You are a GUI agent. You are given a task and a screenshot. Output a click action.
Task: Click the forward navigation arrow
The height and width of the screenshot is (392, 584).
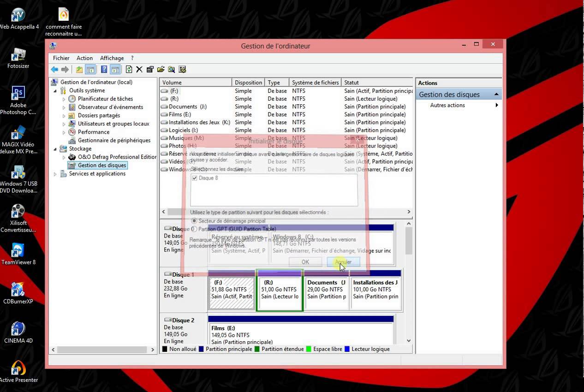(64, 69)
